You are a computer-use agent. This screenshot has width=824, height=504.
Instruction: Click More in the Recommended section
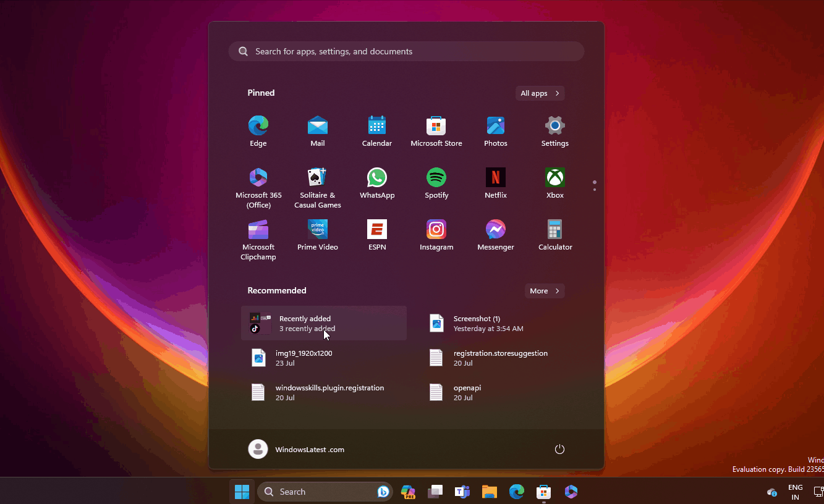545,291
